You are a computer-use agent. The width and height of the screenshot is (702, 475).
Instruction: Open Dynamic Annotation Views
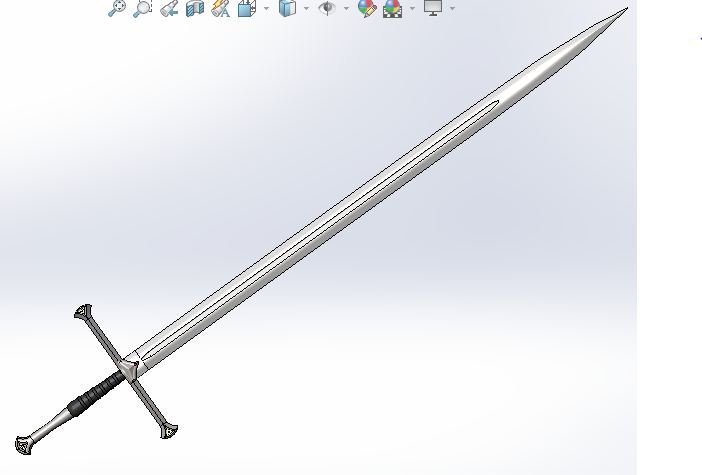point(221,8)
